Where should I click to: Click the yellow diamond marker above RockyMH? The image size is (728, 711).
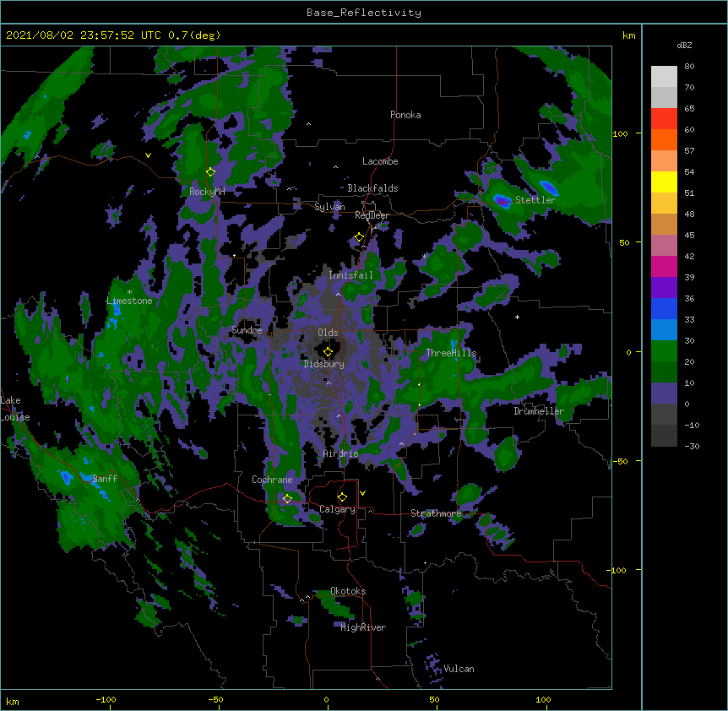click(x=210, y=172)
